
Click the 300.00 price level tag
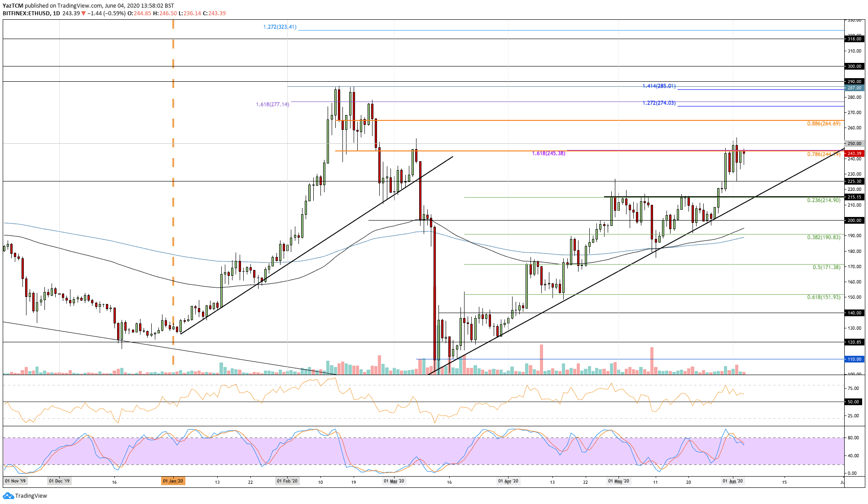coord(854,66)
